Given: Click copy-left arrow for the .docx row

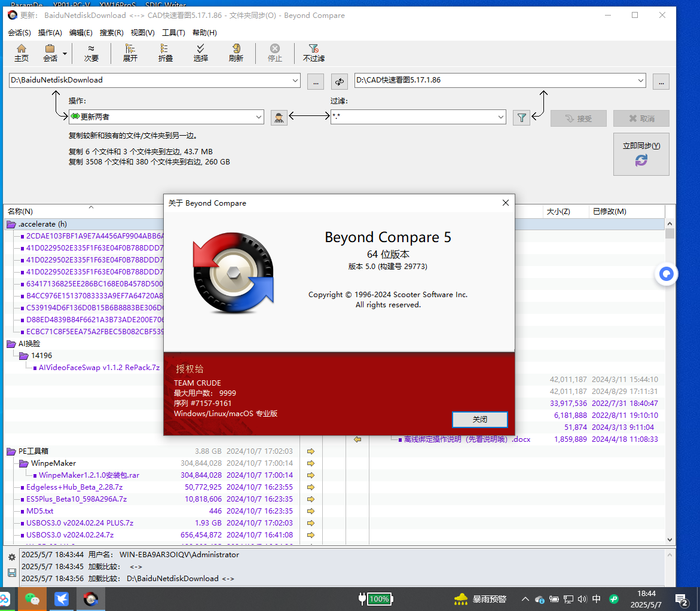Looking at the screenshot, I should (357, 439).
